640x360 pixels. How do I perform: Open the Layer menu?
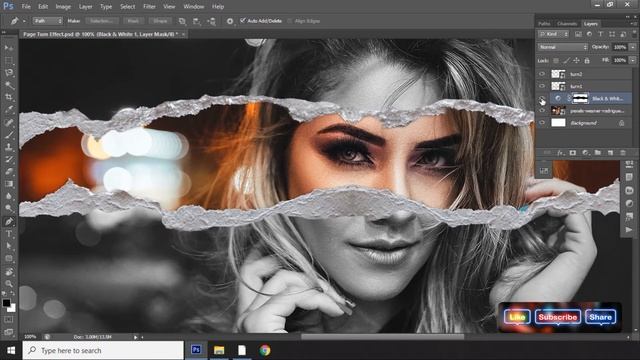[85, 7]
